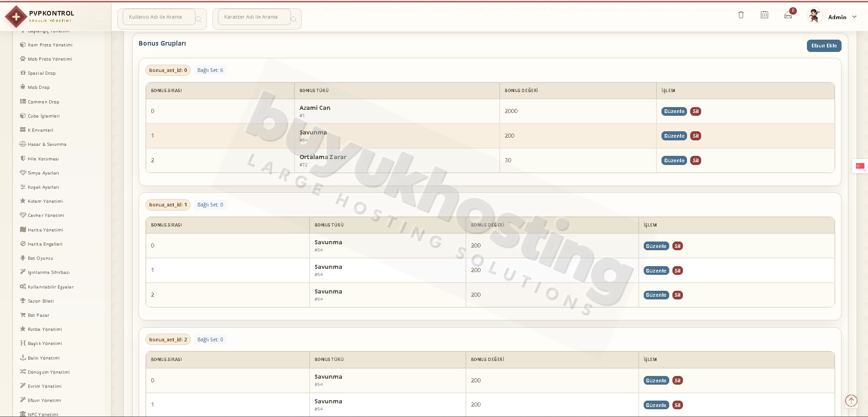Click the user name search magnifier icon
Image resolution: width=868 pixels, height=417 pixels.
pos(199,19)
